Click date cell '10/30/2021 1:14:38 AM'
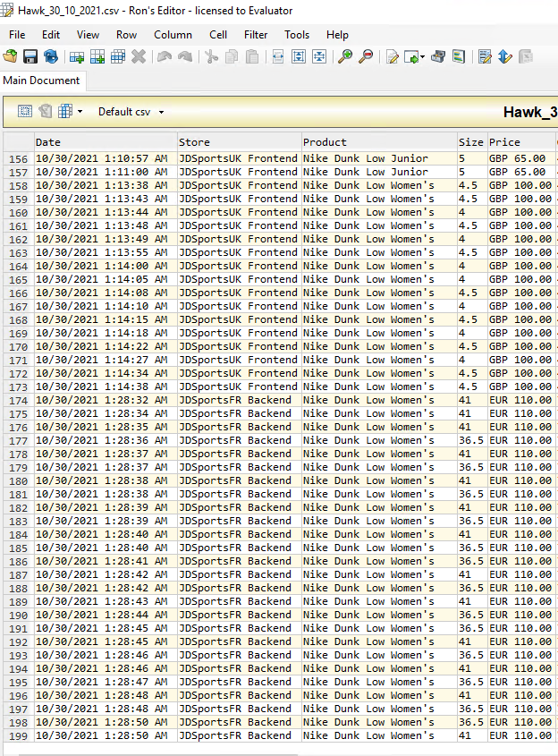 click(106, 386)
